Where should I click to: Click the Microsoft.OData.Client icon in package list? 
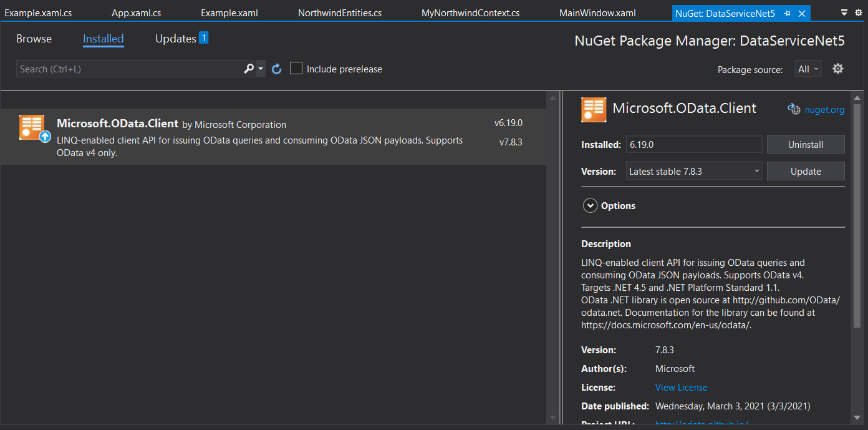(x=34, y=128)
